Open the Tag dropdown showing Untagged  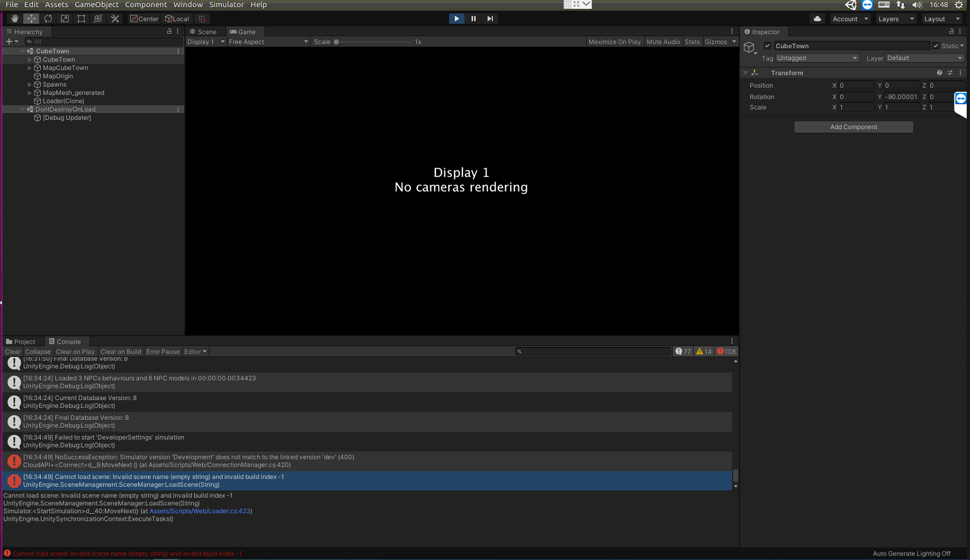[817, 58]
